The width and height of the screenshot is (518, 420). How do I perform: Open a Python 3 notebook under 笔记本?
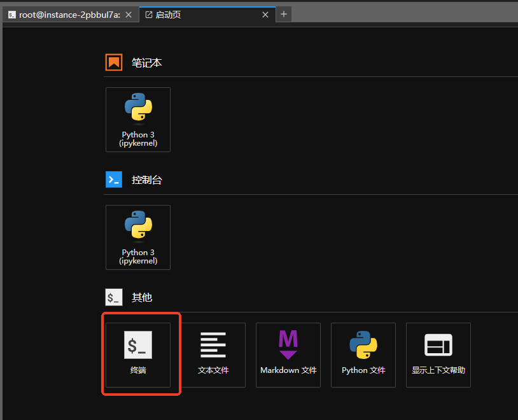pos(138,120)
